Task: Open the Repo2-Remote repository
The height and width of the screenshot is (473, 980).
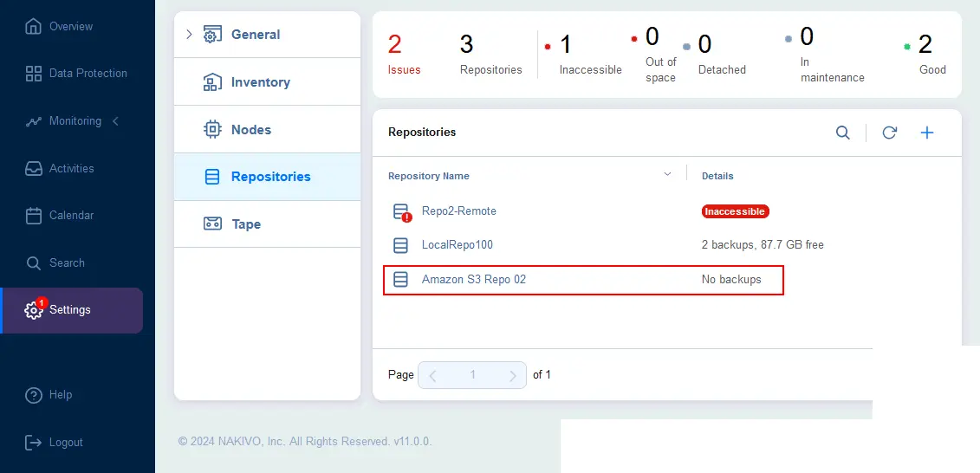Action: pyautogui.click(x=458, y=211)
